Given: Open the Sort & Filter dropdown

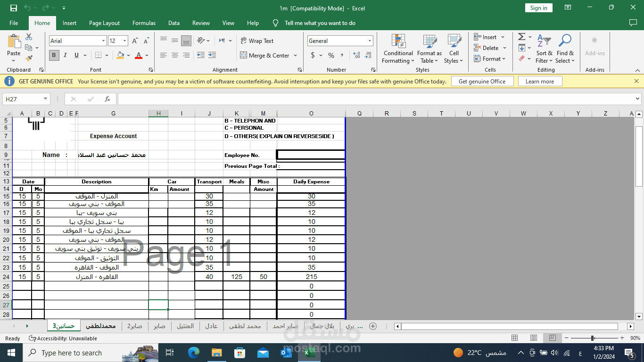Looking at the screenshot, I should point(544,49).
